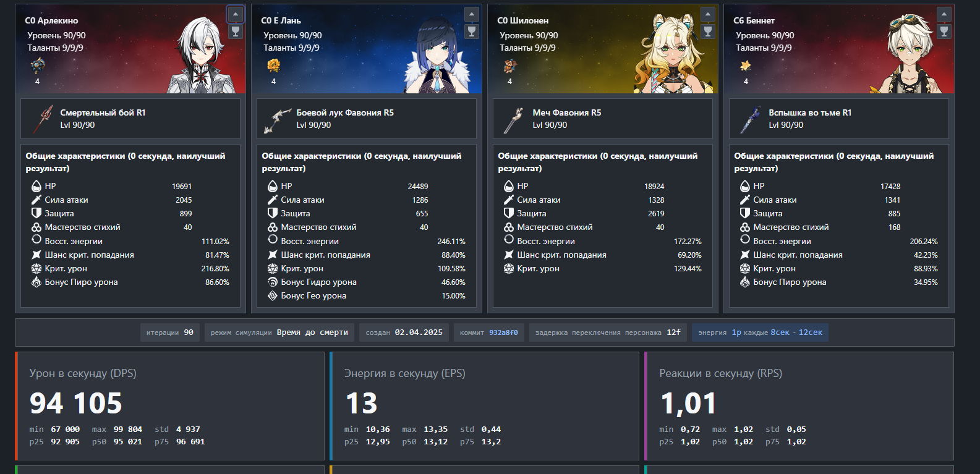Click the energy recharge icon in Беннет stats
The image size is (980, 474).
point(745,240)
